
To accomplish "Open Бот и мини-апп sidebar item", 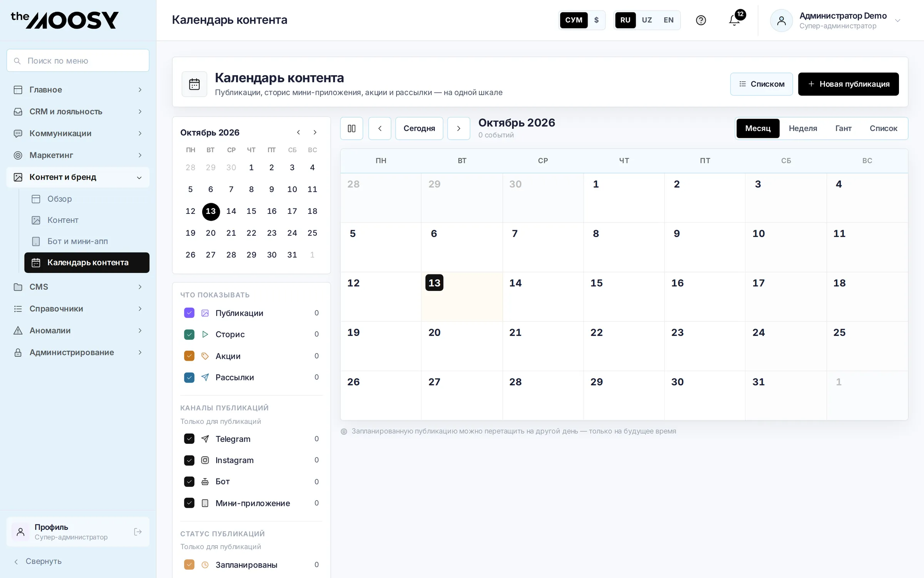I will pos(87,241).
